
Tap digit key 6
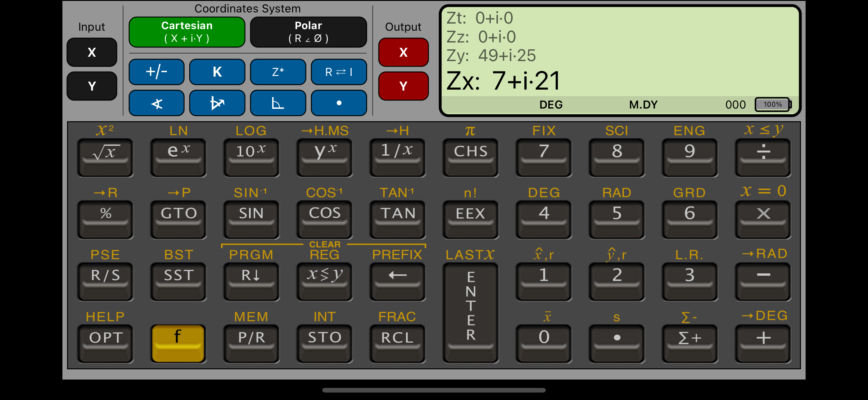pyautogui.click(x=690, y=220)
